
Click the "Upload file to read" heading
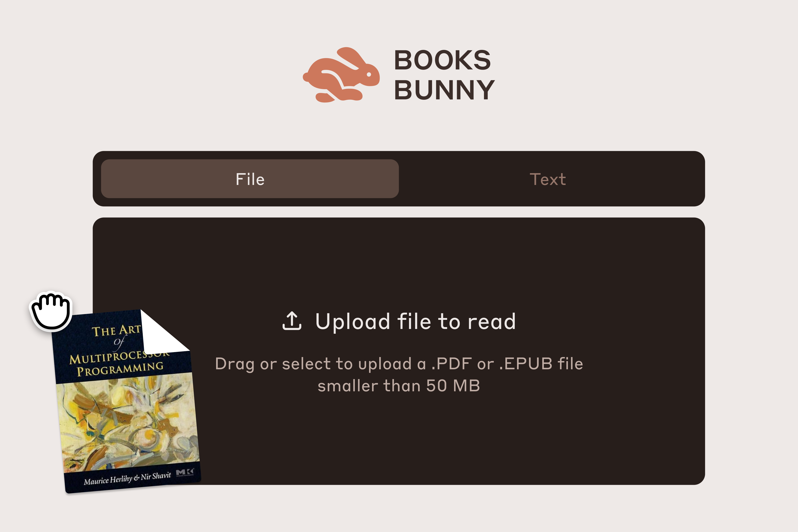tap(416, 322)
